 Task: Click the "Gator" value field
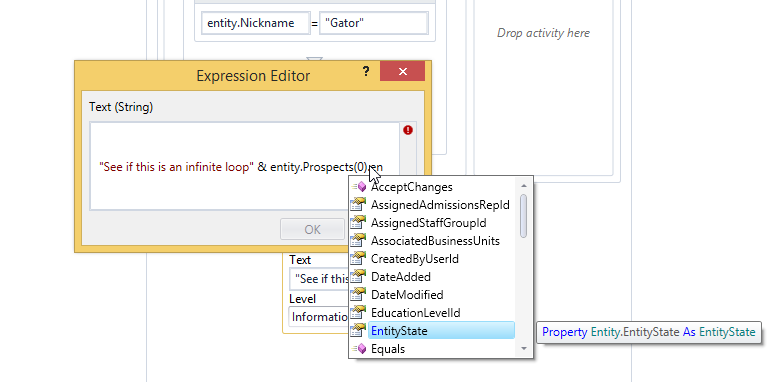click(374, 23)
